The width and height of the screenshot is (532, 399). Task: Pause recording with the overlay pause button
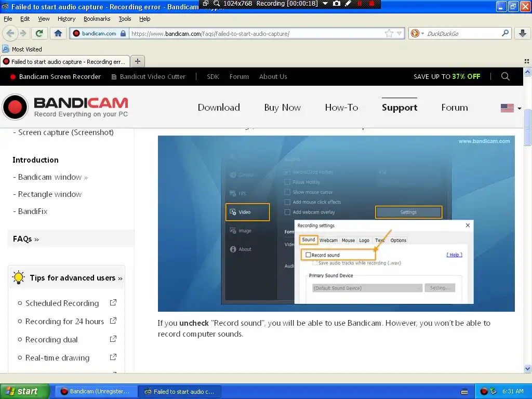point(360,4)
